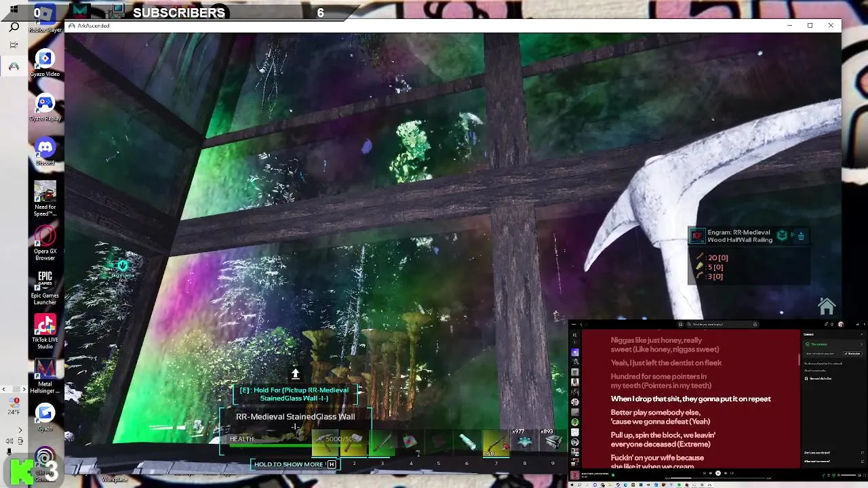Open the 'What can I connect?' link
This screenshot has height=488, width=868.
click(816, 462)
